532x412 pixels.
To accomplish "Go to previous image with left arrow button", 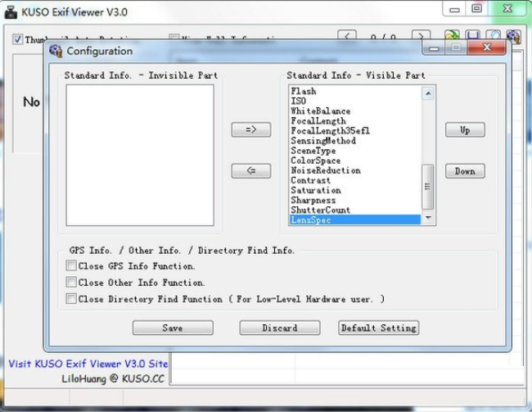I will (x=347, y=36).
